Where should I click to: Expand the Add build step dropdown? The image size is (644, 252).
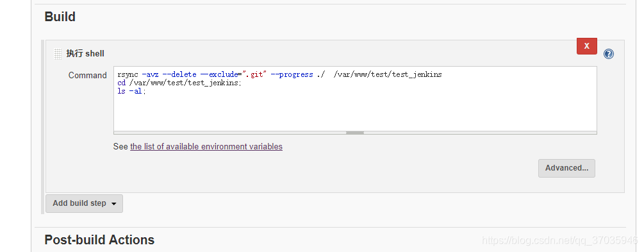tap(84, 203)
